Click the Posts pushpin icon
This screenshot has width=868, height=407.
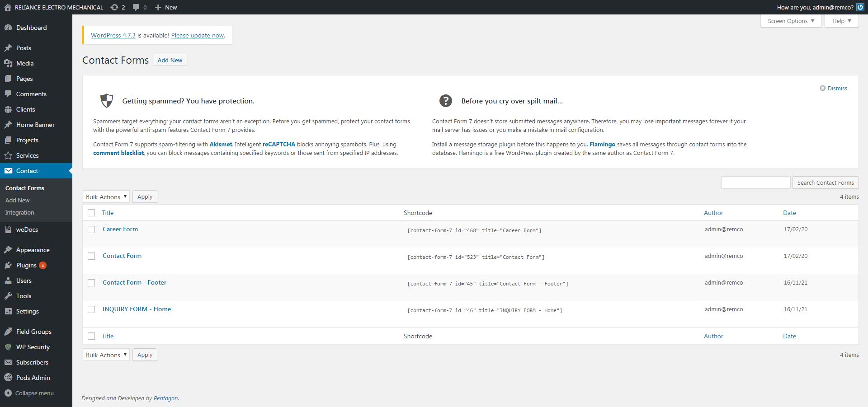click(x=8, y=48)
